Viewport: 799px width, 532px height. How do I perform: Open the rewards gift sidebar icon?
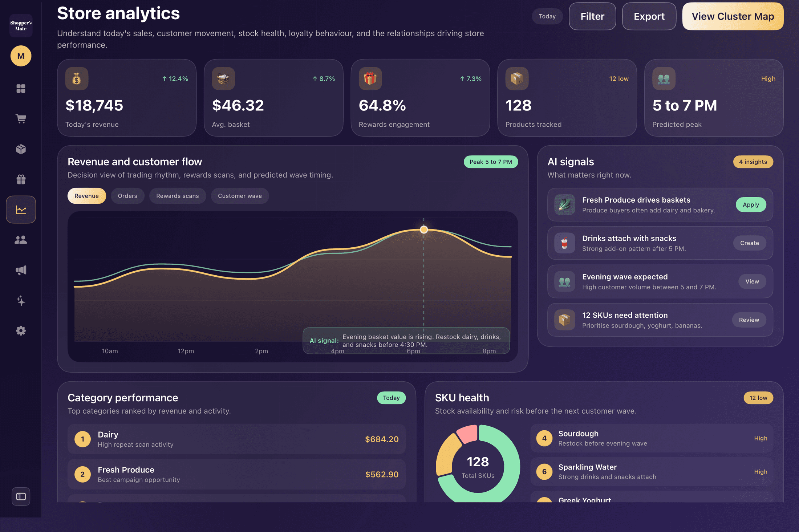pyautogui.click(x=21, y=179)
